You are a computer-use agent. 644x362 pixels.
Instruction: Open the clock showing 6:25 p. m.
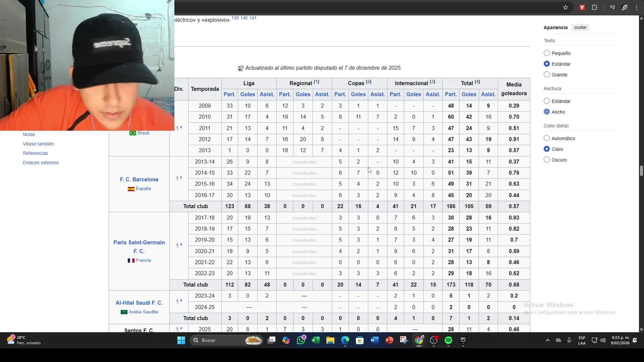click(x=620, y=340)
